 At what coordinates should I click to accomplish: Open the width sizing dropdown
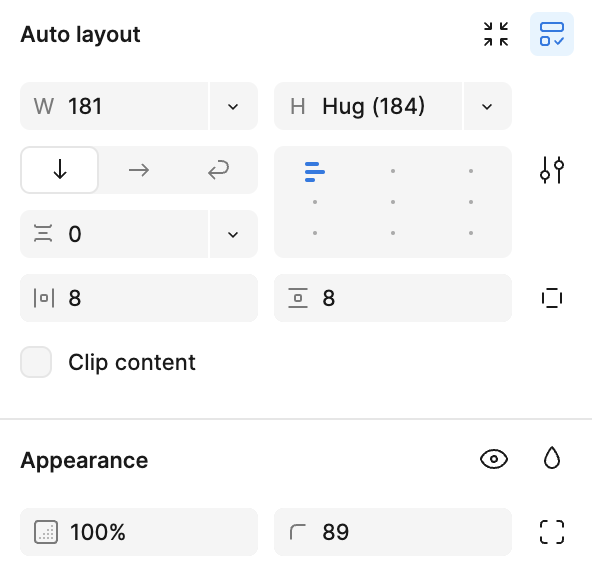(x=233, y=106)
